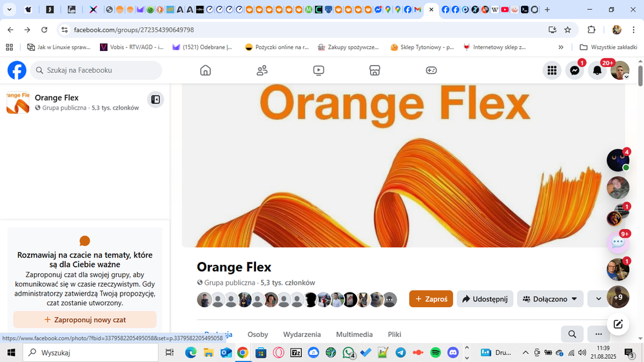The width and height of the screenshot is (644, 362).
Task: Open the Chrome extensions puzzle icon
Action: [591, 30]
